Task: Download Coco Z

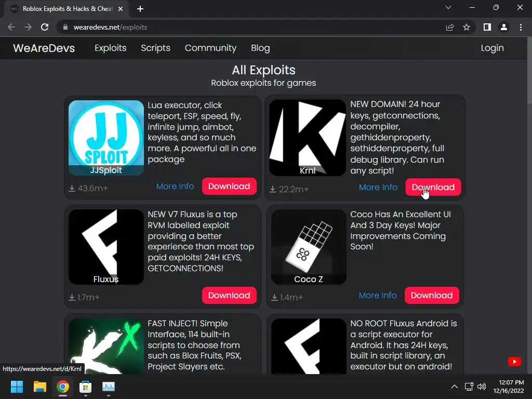Action: pos(432,295)
